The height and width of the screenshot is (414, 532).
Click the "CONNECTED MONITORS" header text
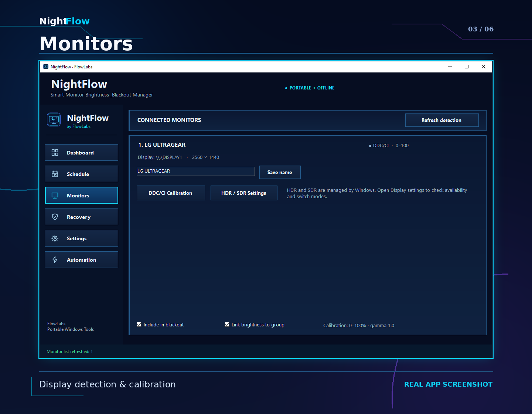pos(169,120)
